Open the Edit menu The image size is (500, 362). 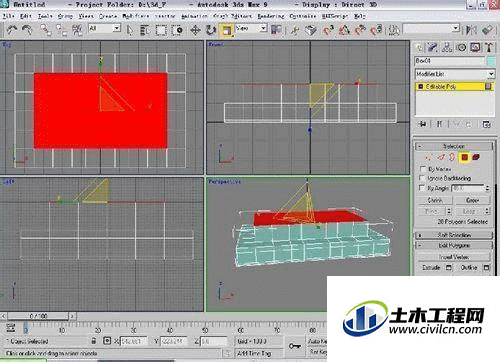point(26,16)
